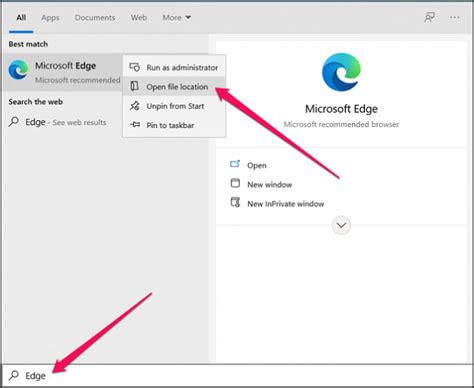Open the Documents tab
The width and height of the screenshot is (474, 388).
(x=95, y=18)
